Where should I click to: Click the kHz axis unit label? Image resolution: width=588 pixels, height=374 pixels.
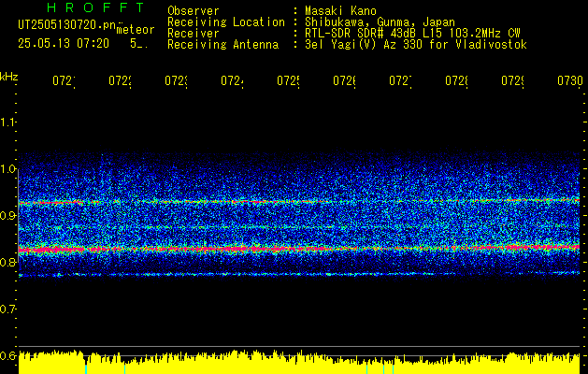[x=9, y=77]
